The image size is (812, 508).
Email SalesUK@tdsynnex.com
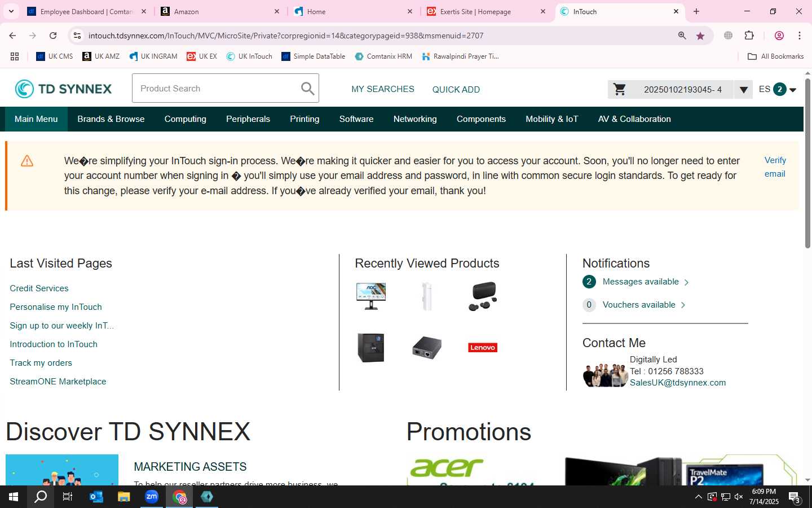click(x=678, y=383)
